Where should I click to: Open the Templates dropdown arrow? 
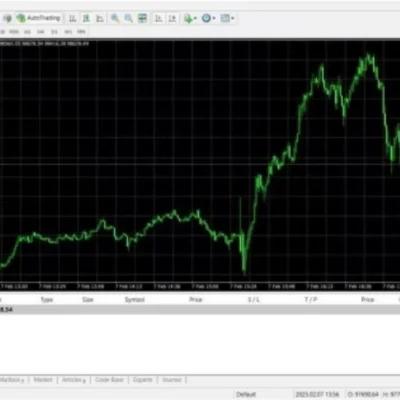(233, 18)
